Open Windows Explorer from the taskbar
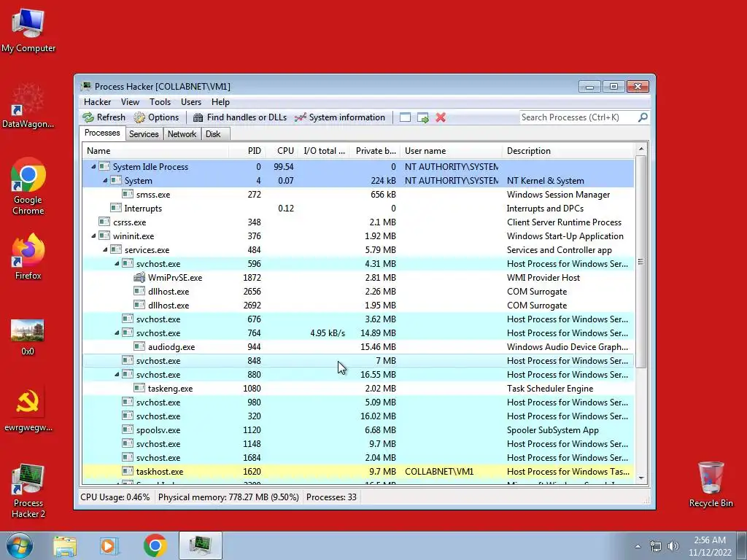 coord(65,545)
